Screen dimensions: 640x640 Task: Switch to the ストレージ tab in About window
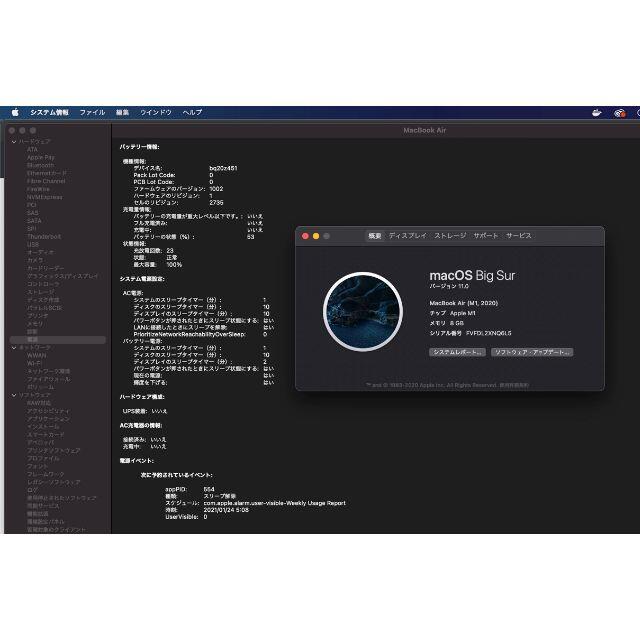pyautogui.click(x=450, y=236)
